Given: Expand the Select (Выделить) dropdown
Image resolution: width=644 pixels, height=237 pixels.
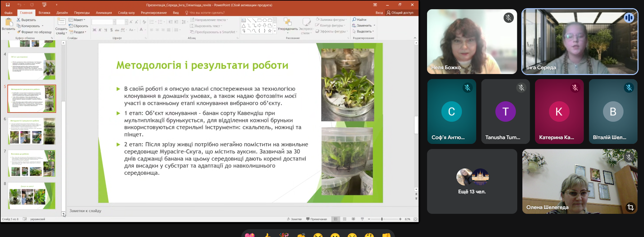Looking at the screenshot, I should [364, 31].
